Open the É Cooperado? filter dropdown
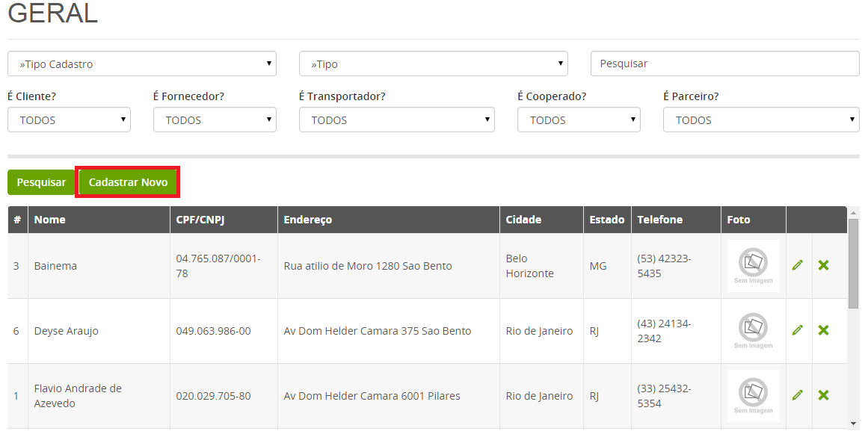This screenshot has height=443, width=868. pos(579,120)
